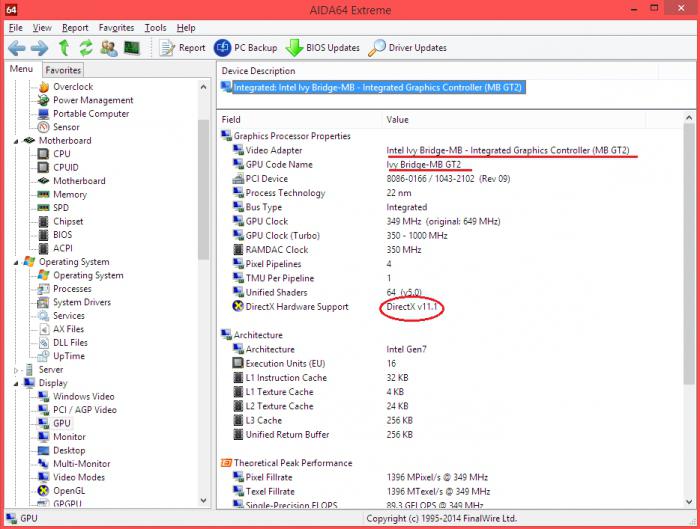The image size is (700, 529).
Task: Click the Memory module icon
Action: 43,194
